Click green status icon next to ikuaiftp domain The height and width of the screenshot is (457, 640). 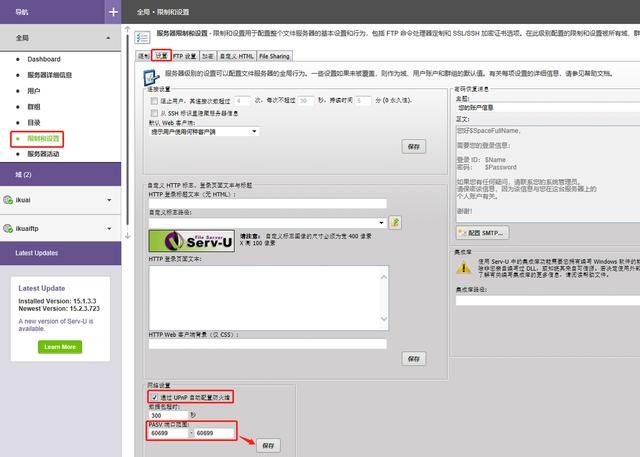tap(8, 229)
